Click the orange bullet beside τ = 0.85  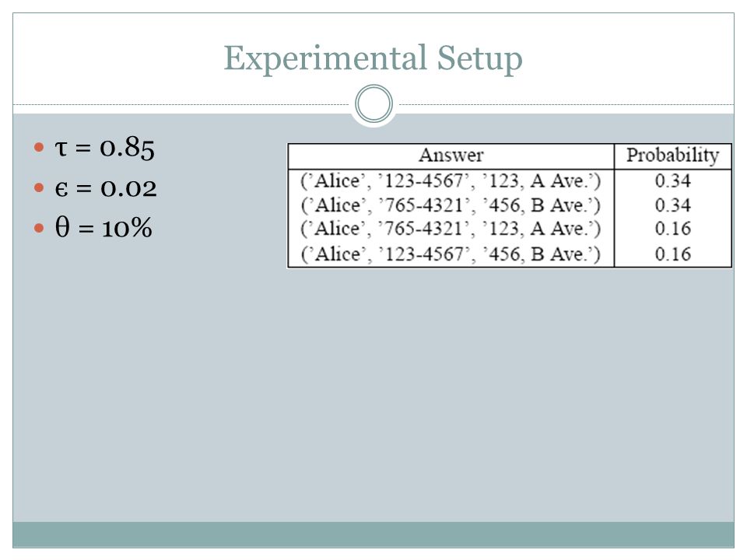(x=39, y=147)
